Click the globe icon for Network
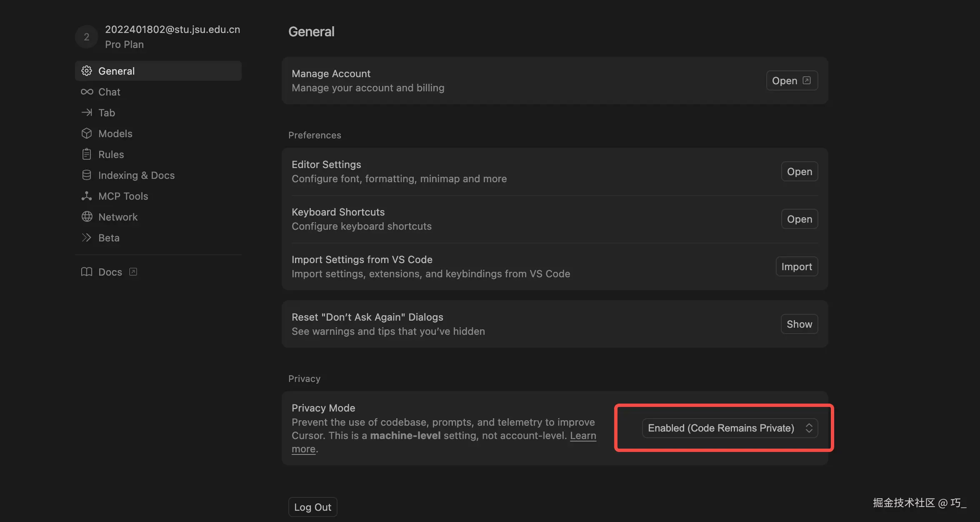 87,217
